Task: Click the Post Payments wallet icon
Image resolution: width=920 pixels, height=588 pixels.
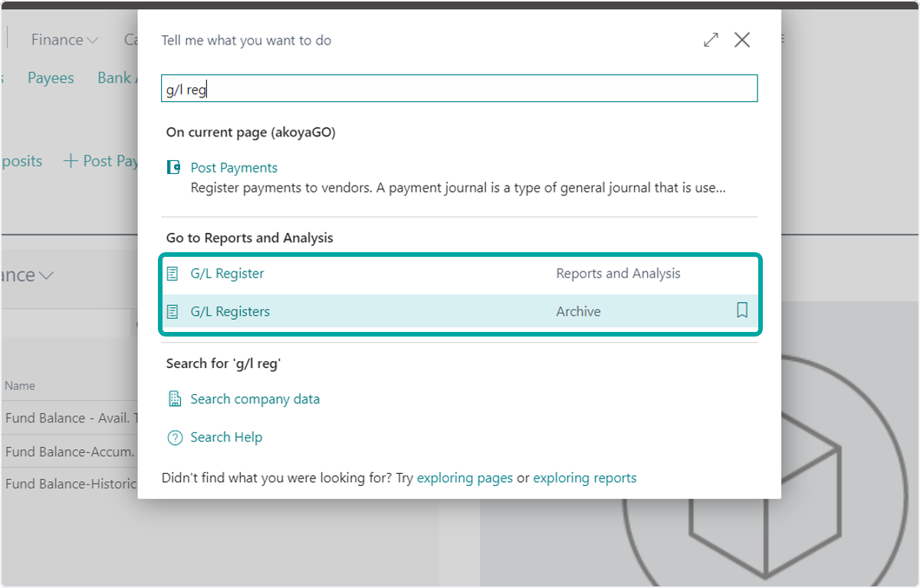Action: (x=174, y=167)
